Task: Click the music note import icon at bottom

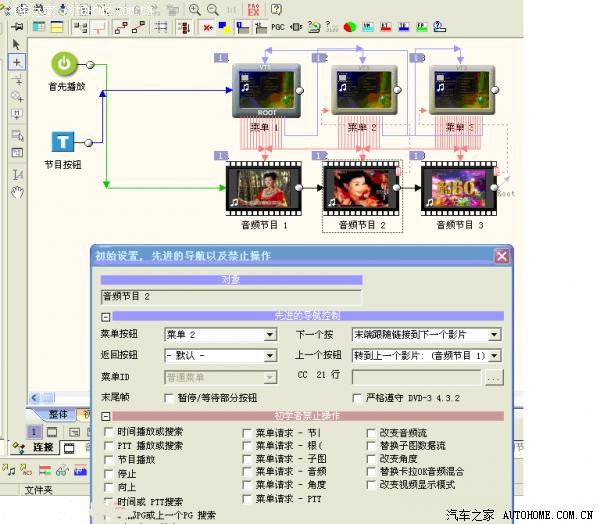Action: coord(9,469)
